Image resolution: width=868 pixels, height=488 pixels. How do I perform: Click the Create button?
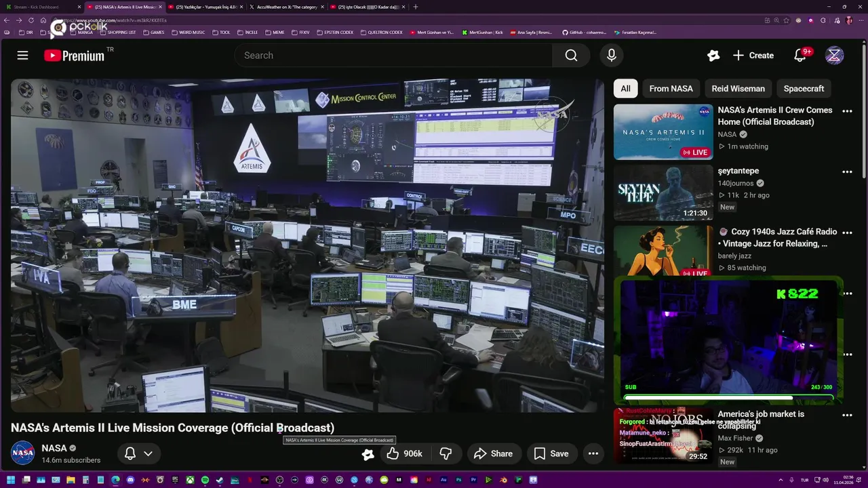(x=753, y=56)
